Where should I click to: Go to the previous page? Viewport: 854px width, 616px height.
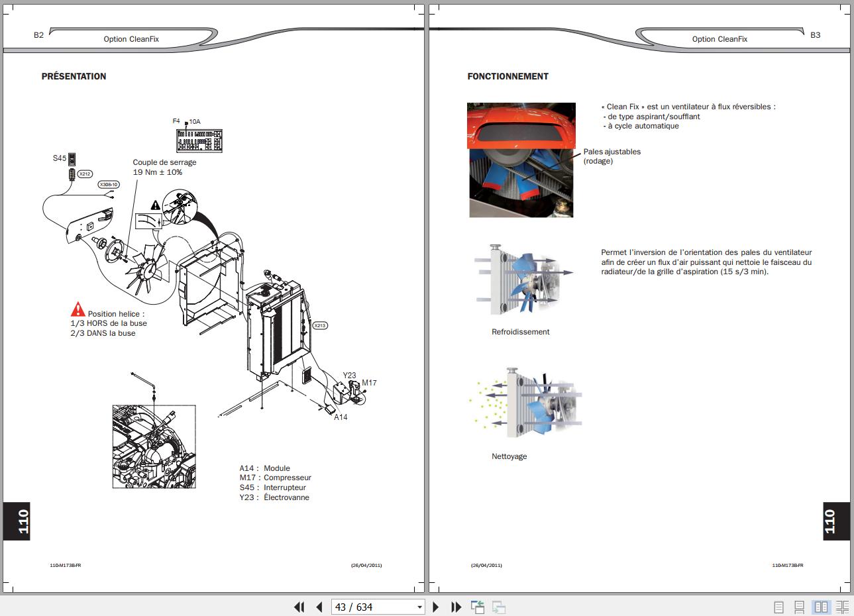(x=319, y=607)
